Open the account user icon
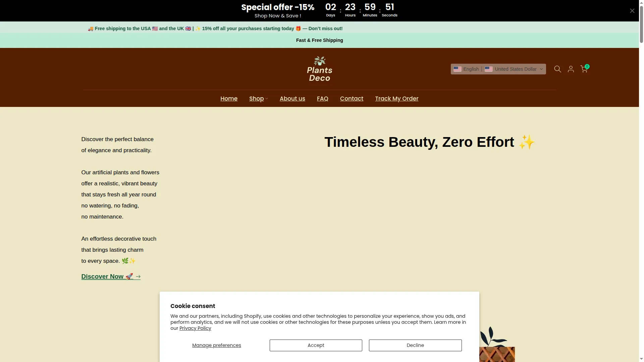The height and width of the screenshot is (362, 644). 571,69
